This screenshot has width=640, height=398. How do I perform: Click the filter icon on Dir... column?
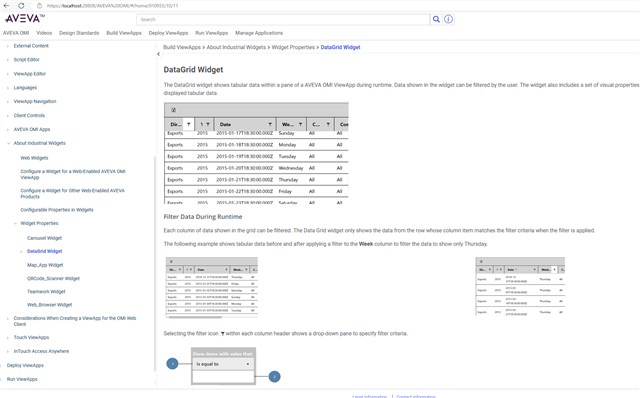pyautogui.click(x=188, y=124)
